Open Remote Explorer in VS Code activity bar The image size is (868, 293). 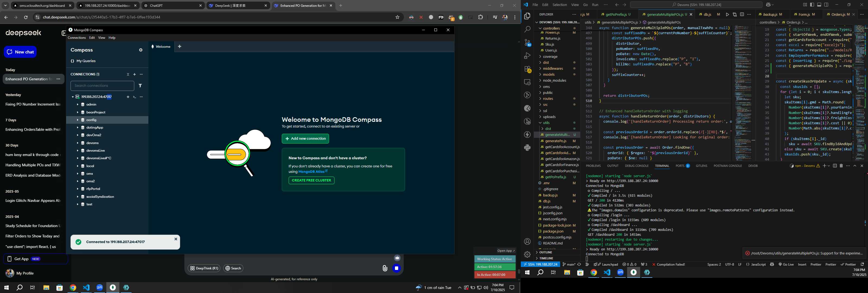tap(527, 82)
